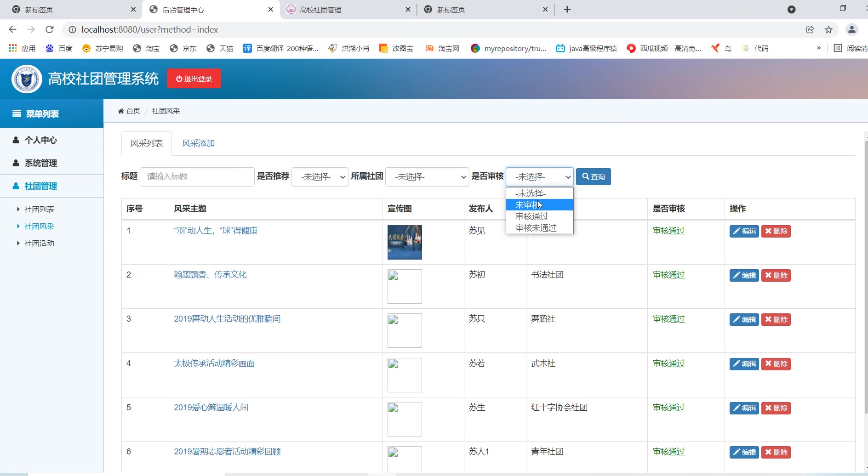
Task: Open Baidu Translate bookmark
Action: click(x=280, y=48)
